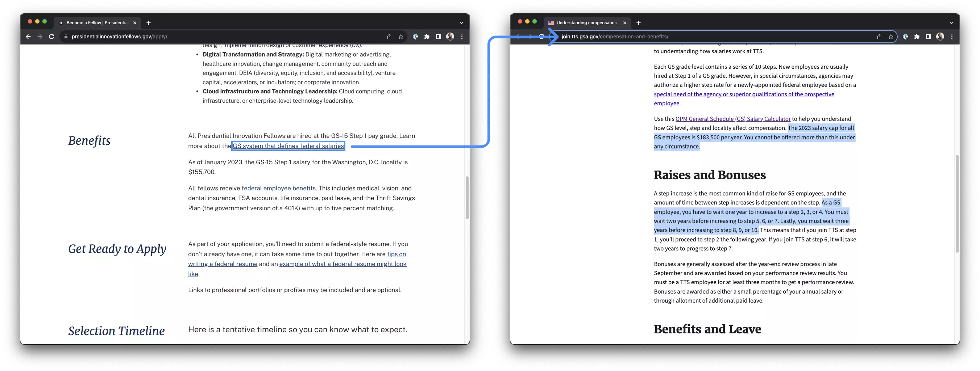Screen dimensions: 980x371
Task: Select the Understanding compensation tab
Action: [586, 23]
